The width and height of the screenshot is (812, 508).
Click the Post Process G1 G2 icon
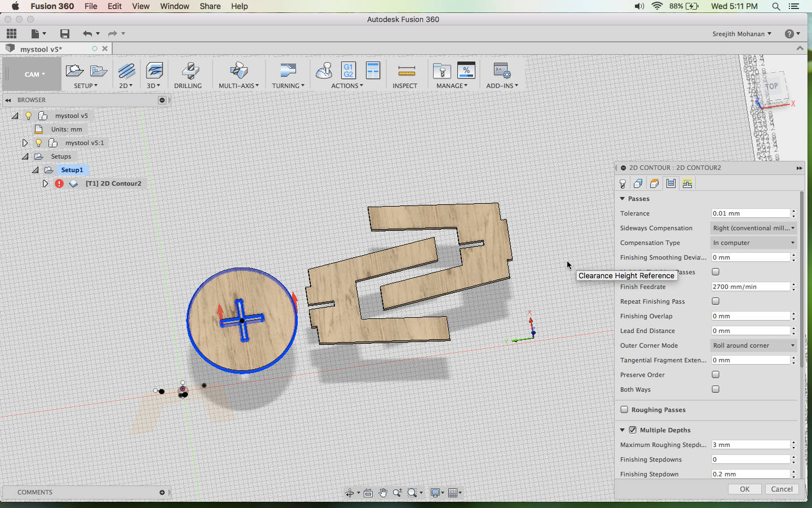348,71
